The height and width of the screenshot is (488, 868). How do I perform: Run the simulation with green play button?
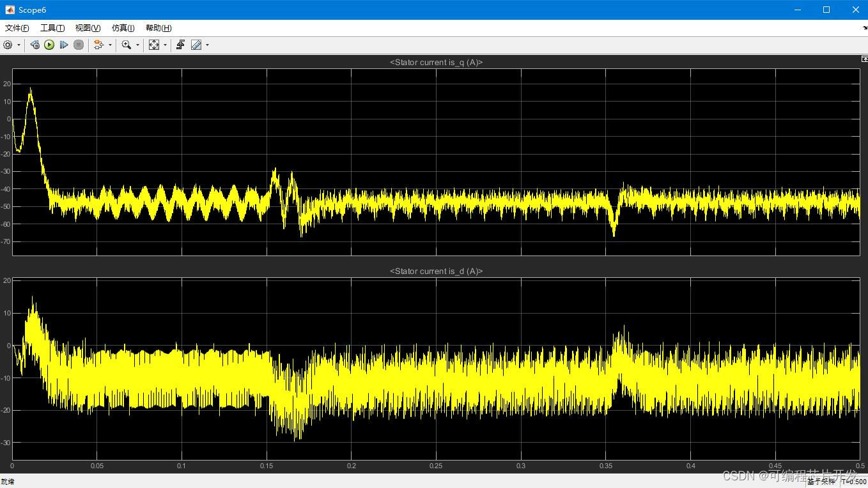[x=49, y=45]
